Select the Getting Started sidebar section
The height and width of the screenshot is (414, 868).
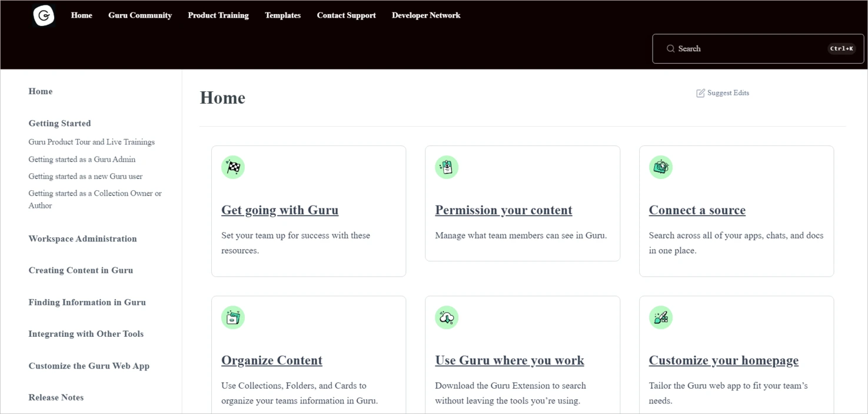coord(59,123)
